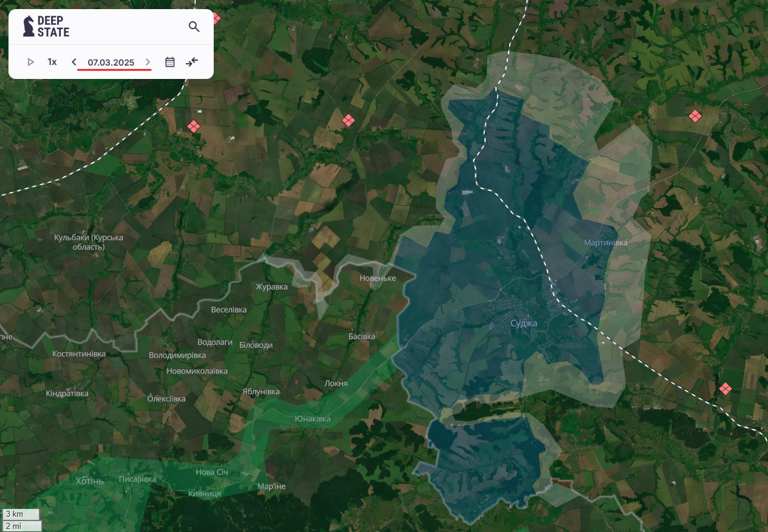The height and width of the screenshot is (532, 768).
Task: Select red diamond marker at far right top
Action: coord(695,115)
